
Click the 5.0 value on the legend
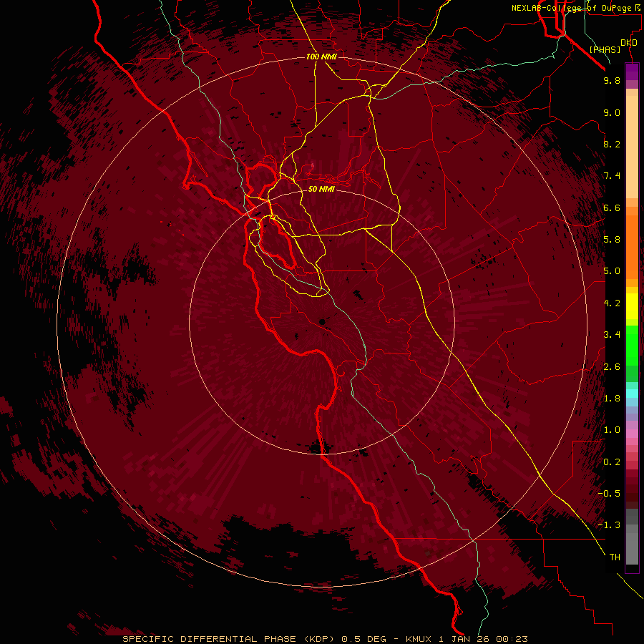pos(612,271)
